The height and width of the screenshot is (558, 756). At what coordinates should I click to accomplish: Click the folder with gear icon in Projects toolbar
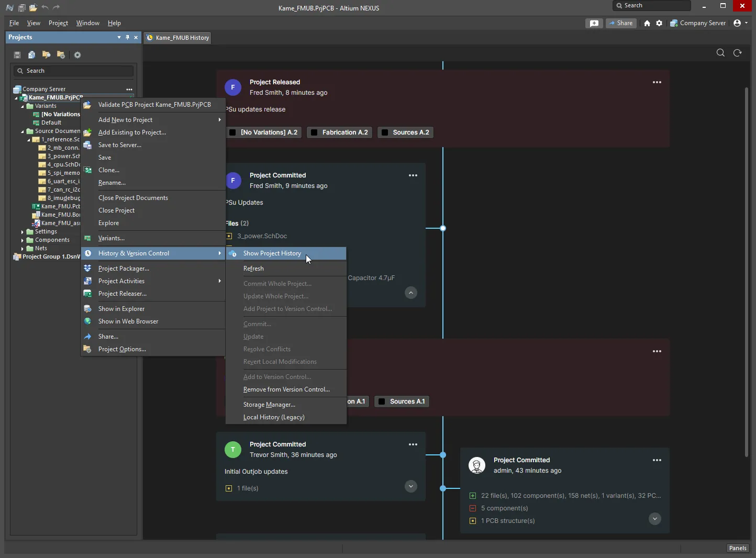point(61,55)
